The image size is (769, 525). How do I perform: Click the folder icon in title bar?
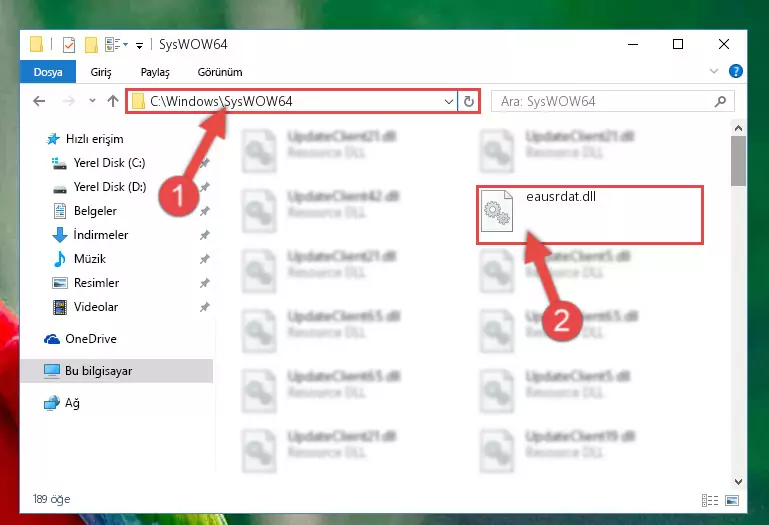coord(36,44)
